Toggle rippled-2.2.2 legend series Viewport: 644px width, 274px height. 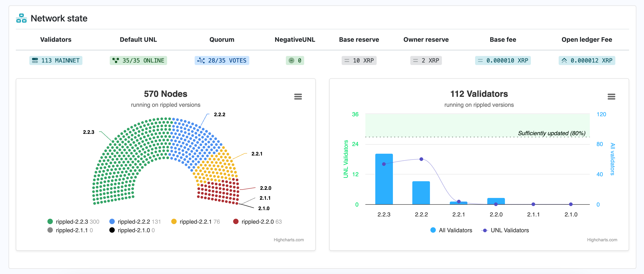coord(135,222)
